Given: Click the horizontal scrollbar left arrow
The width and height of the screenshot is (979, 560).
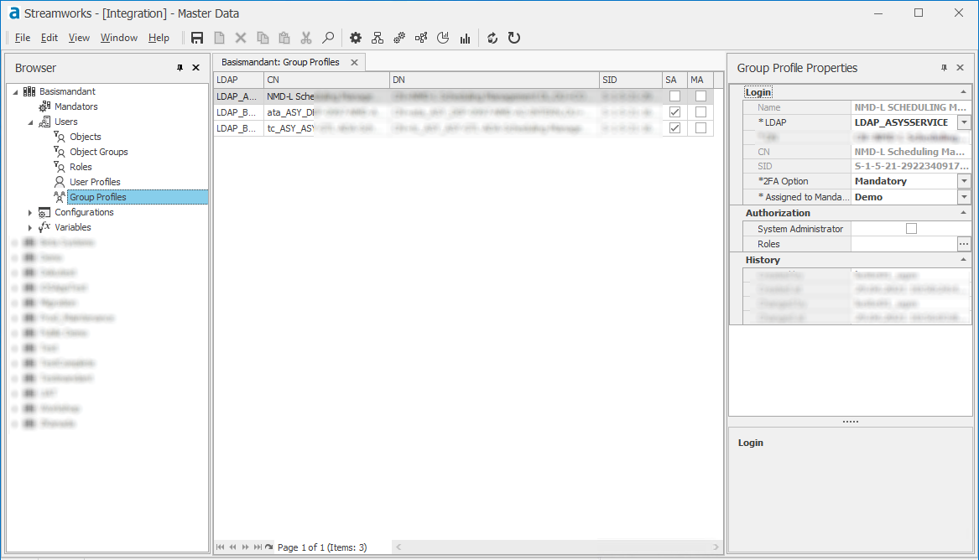Looking at the screenshot, I should (398, 547).
